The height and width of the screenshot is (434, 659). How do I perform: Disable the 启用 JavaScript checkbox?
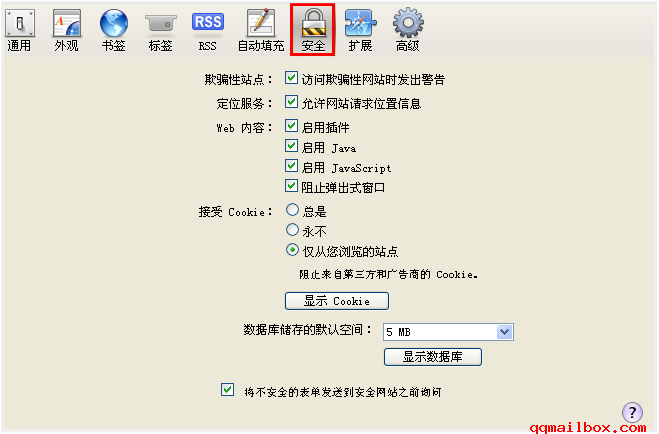tap(291, 166)
